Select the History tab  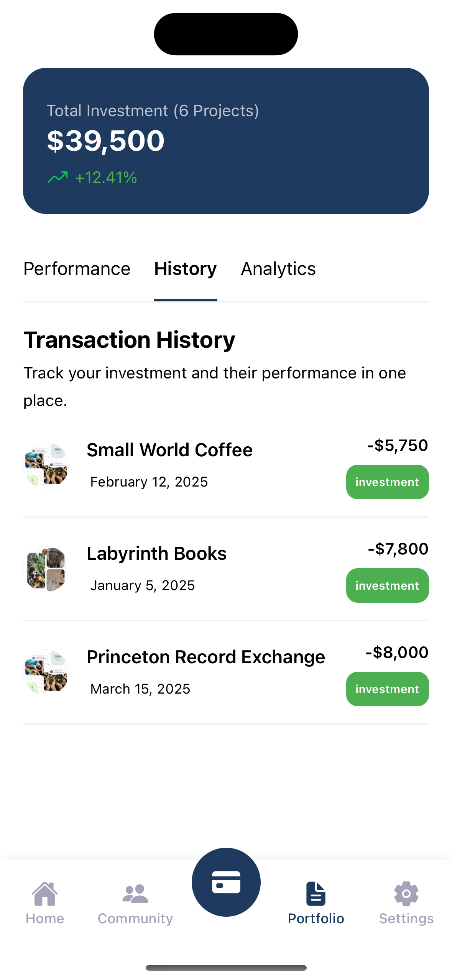(x=186, y=269)
